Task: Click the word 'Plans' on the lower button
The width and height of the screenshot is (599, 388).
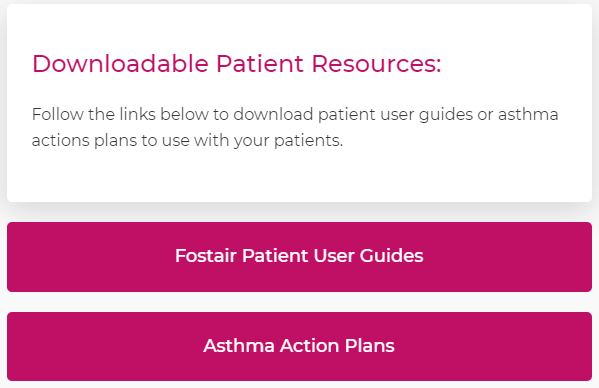Action: (369, 345)
